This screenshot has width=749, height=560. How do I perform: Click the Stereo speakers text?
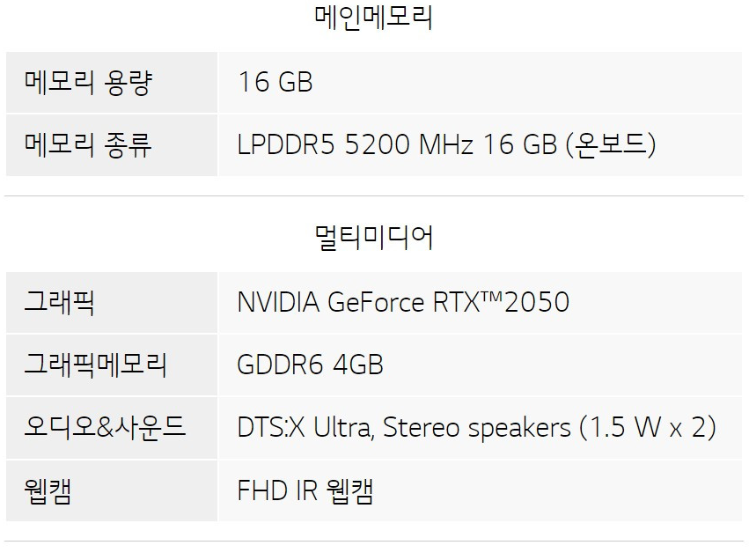477,427
